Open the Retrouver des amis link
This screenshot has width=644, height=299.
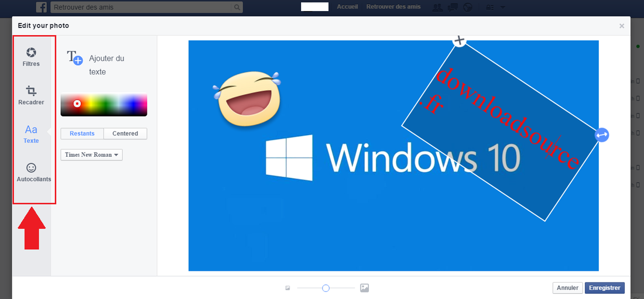point(394,7)
